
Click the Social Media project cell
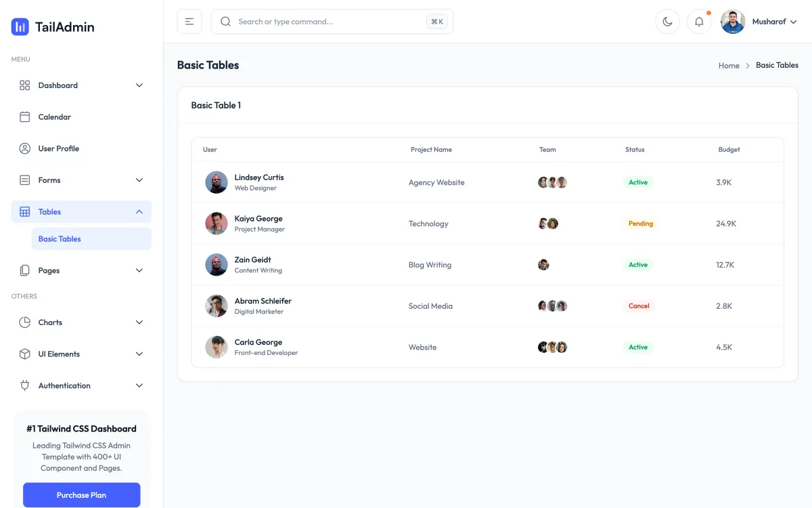(430, 306)
